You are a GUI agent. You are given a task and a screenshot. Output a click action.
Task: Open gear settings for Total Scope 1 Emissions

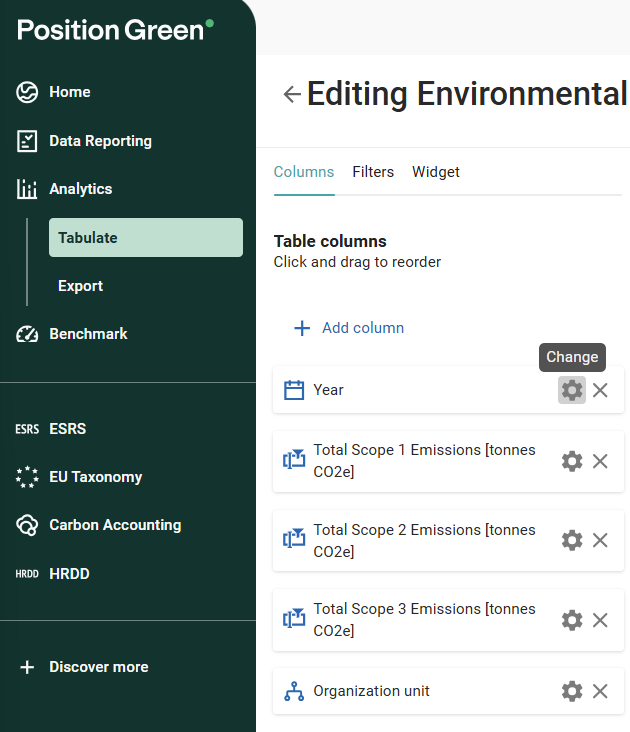[x=571, y=461]
